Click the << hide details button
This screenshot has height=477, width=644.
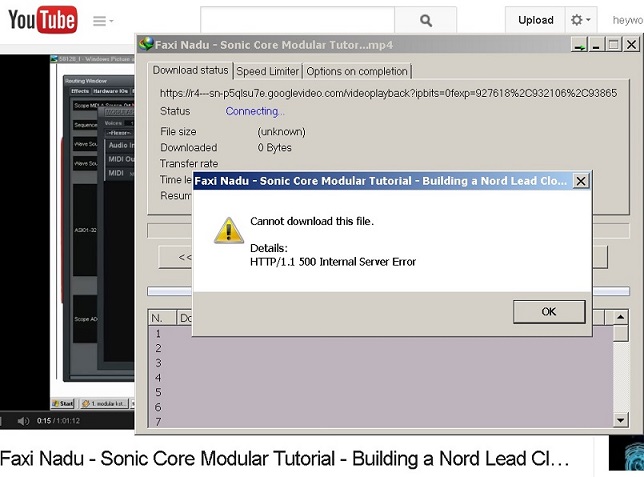(x=176, y=257)
